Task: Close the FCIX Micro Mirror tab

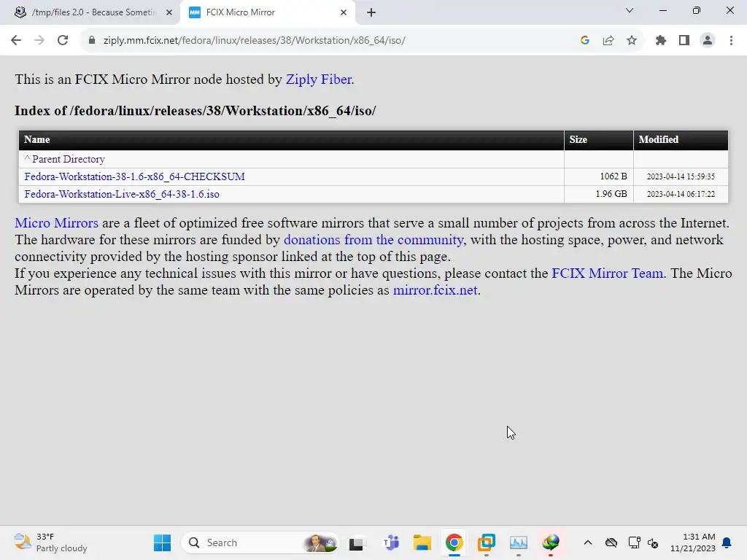Action: coord(344,12)
